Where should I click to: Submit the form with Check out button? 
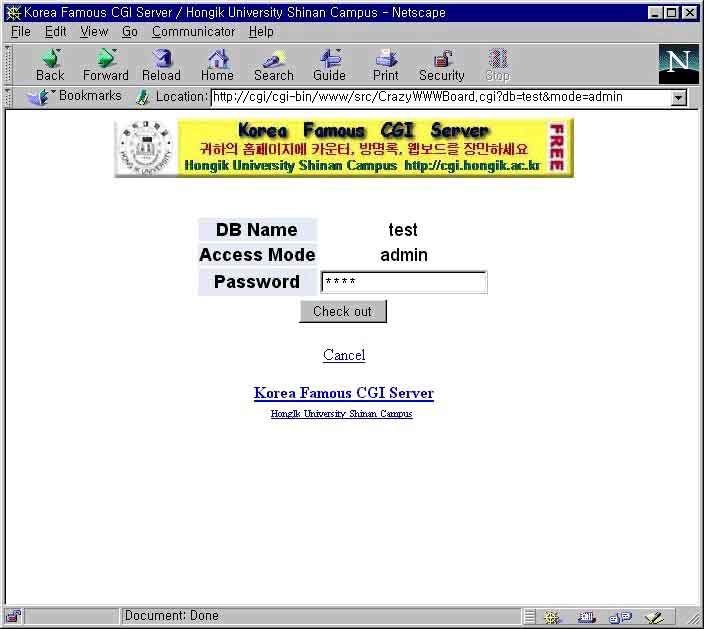click(x=343, y=311)
